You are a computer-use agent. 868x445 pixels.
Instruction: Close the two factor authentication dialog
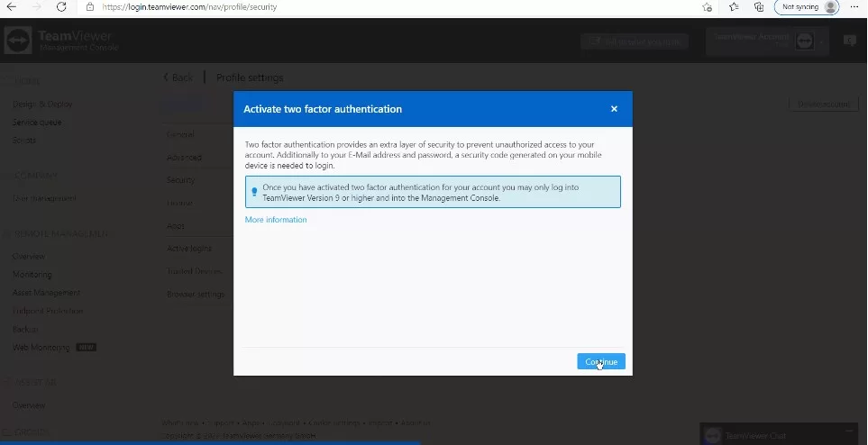coord(614,109)
